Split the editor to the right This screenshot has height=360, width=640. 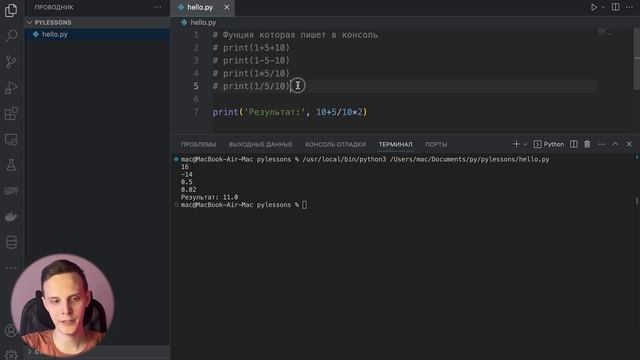click(615, 7)
